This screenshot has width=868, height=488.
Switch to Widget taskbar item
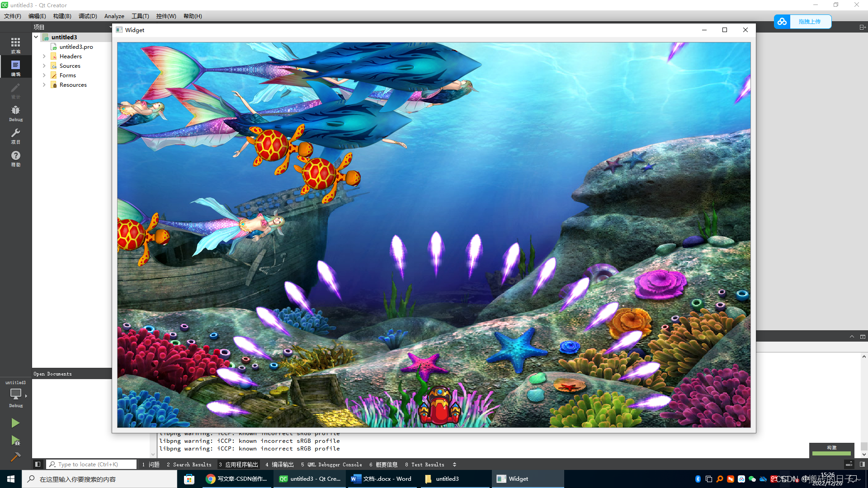pos(528,479)
